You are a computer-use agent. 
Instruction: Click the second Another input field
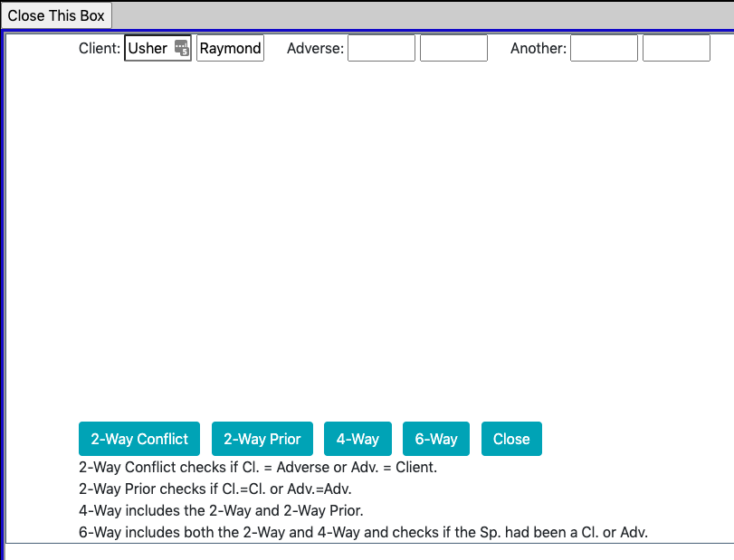click(x=676, y=49)
